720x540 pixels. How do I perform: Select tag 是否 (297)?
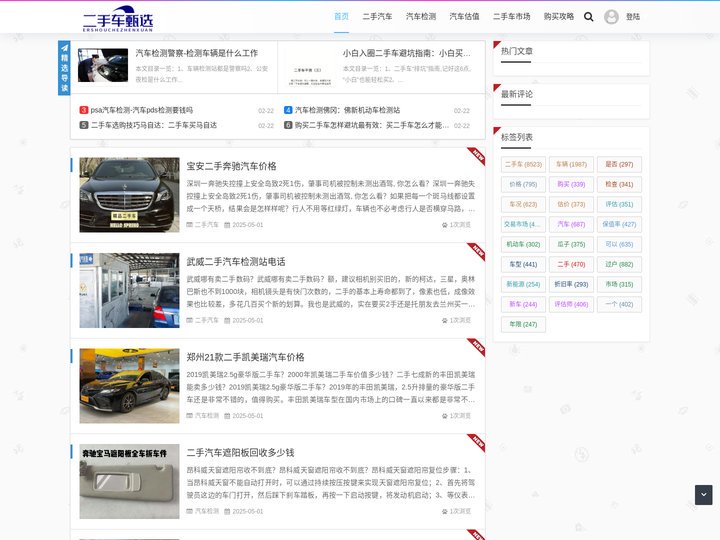619,164
